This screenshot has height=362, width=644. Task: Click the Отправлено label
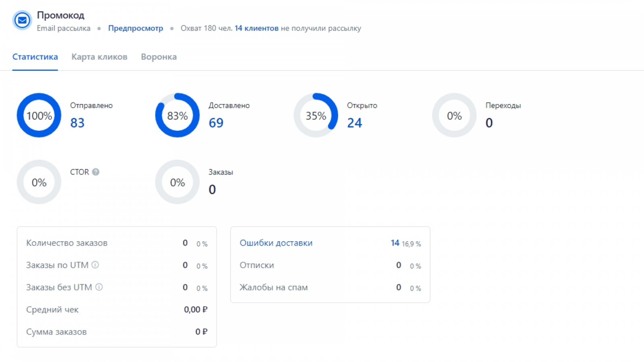pyautogui.click(x=91, y=105)
